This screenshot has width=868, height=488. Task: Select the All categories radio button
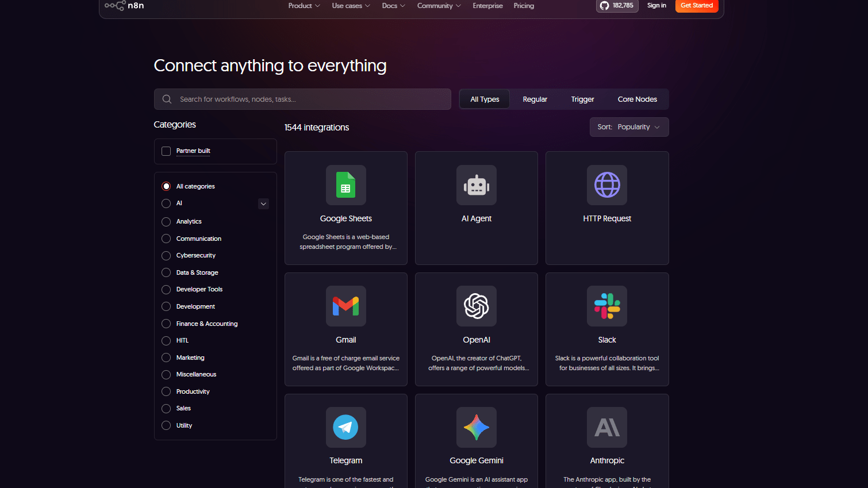[x=166, y=186]
